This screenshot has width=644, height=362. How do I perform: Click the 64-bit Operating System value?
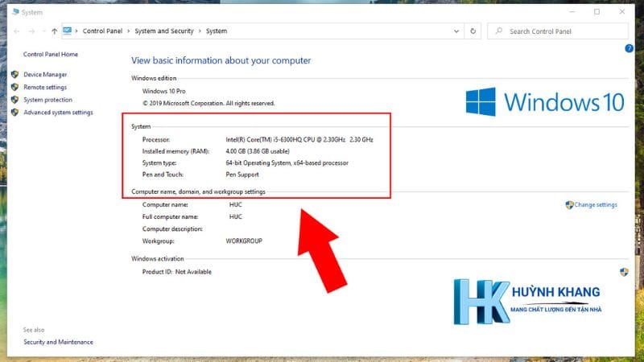coord(287,163)
